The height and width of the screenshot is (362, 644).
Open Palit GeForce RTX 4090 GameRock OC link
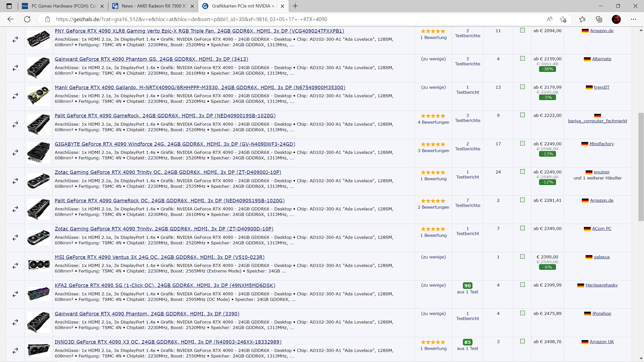coord(170,201)
